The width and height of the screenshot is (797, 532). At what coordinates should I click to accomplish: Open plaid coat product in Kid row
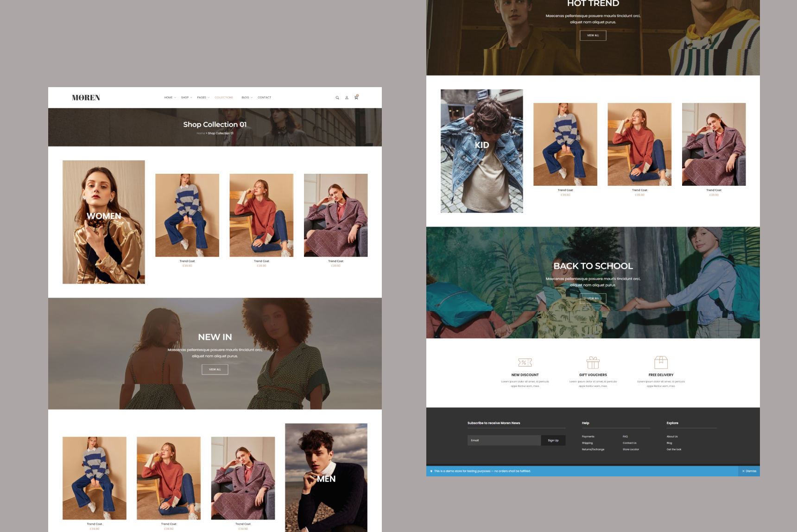714,144
